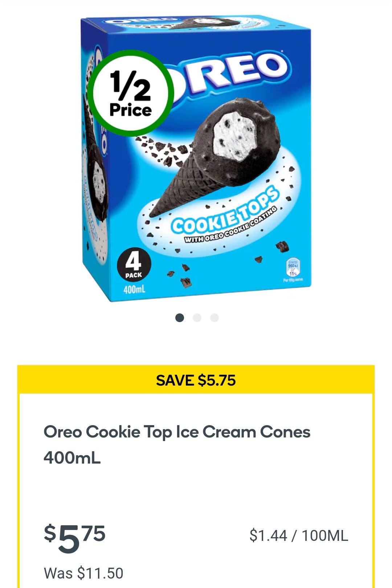Go to the third image dot
This screenshot has height=588, width=392.
coord(215,318)
